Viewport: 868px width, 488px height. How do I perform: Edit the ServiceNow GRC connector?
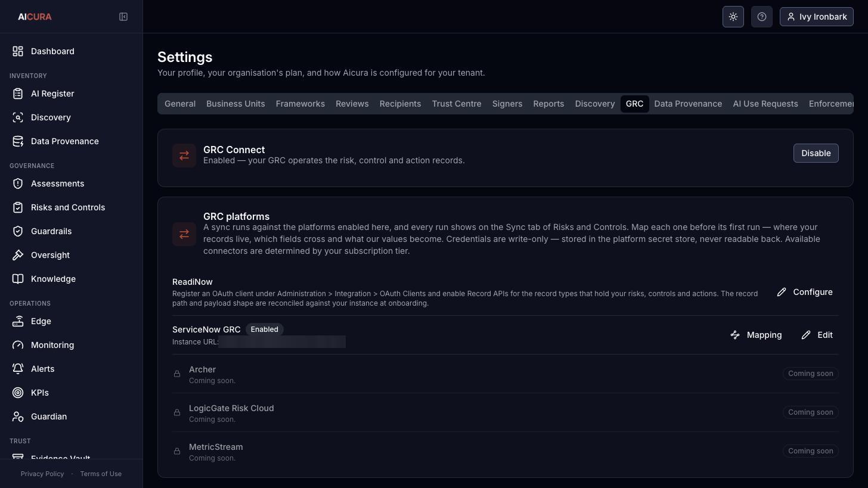pyautogui.click(x=817, y=335)
